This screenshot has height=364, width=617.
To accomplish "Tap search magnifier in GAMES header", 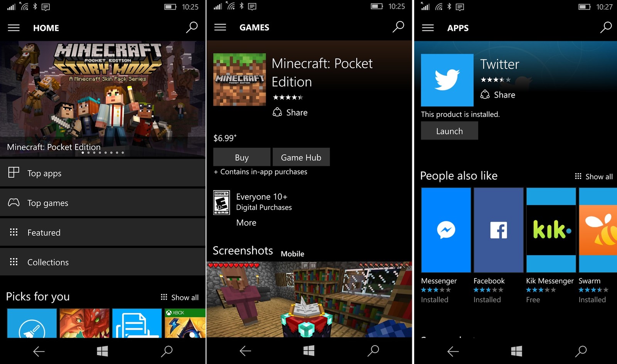I will point(398,27).
